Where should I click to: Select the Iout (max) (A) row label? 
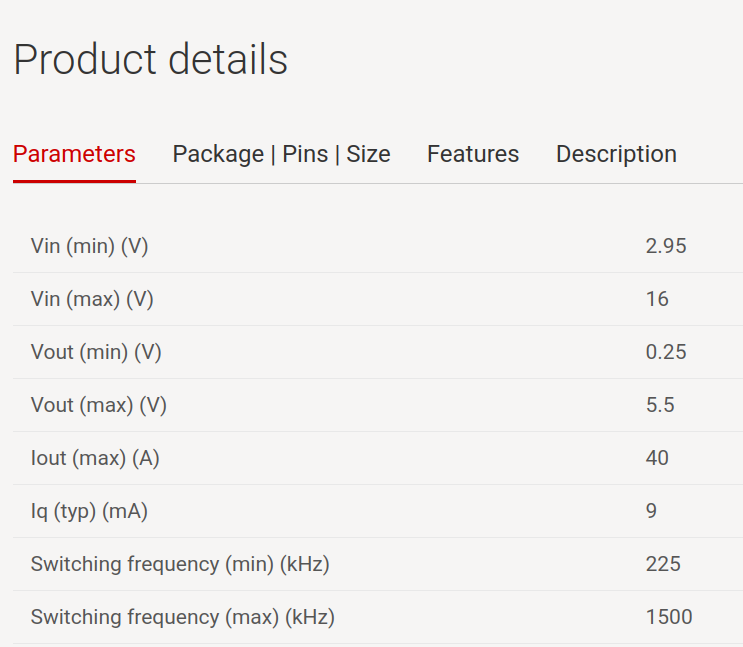(95, 458)
